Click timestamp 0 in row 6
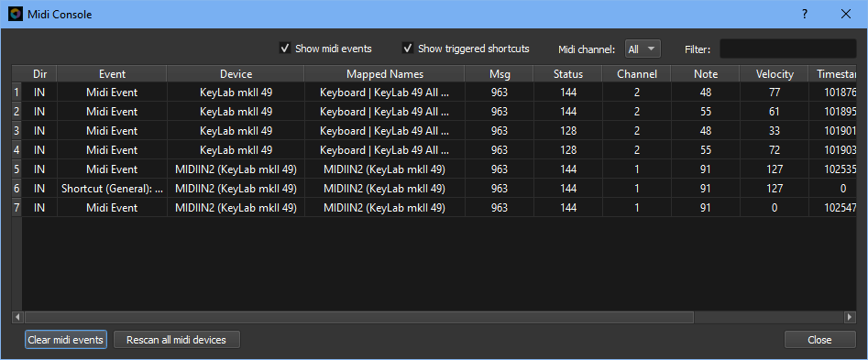Screen dimensions: 868x360 [x=832, y=189]
